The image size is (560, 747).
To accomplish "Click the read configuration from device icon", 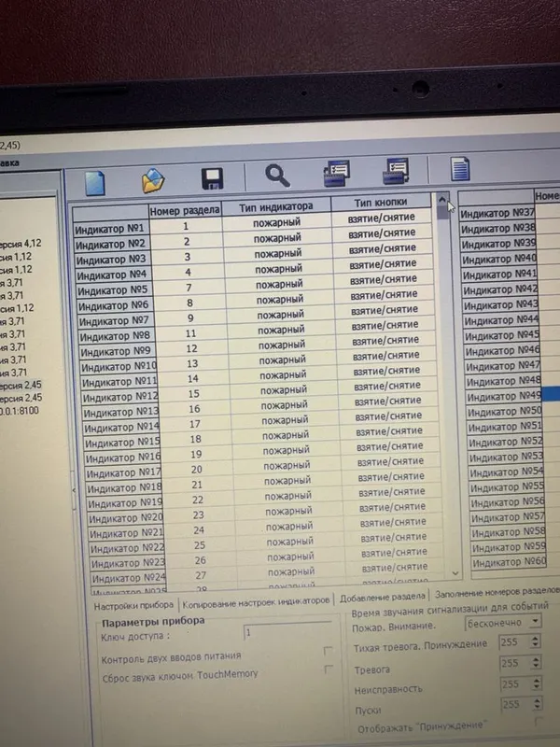I will [337, 173].
